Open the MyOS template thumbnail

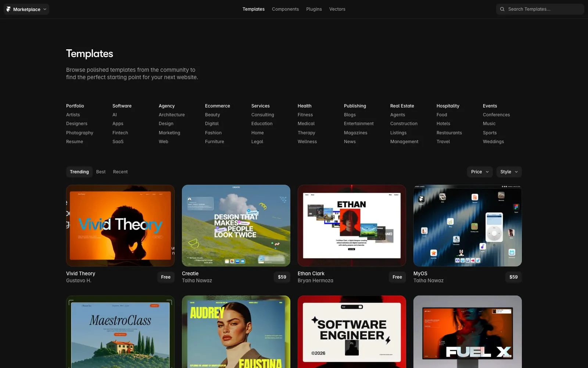click(467, 226)
